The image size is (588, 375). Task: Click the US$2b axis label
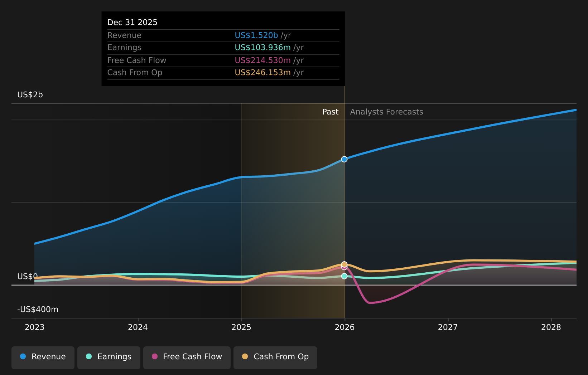click(x=30, y=95)
